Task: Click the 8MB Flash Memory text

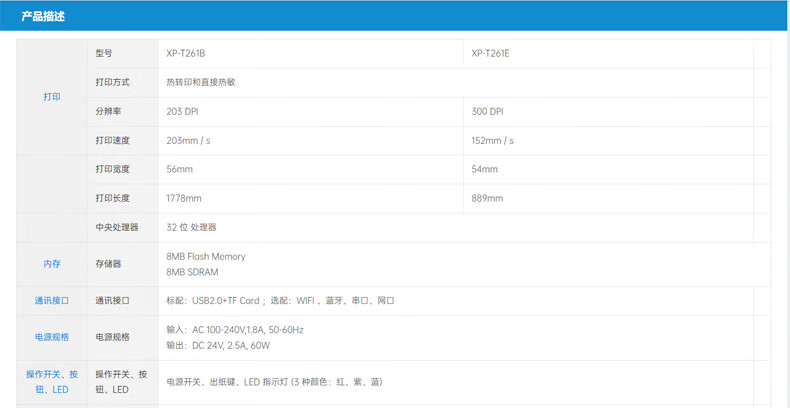Action: (x=205, y=257)
